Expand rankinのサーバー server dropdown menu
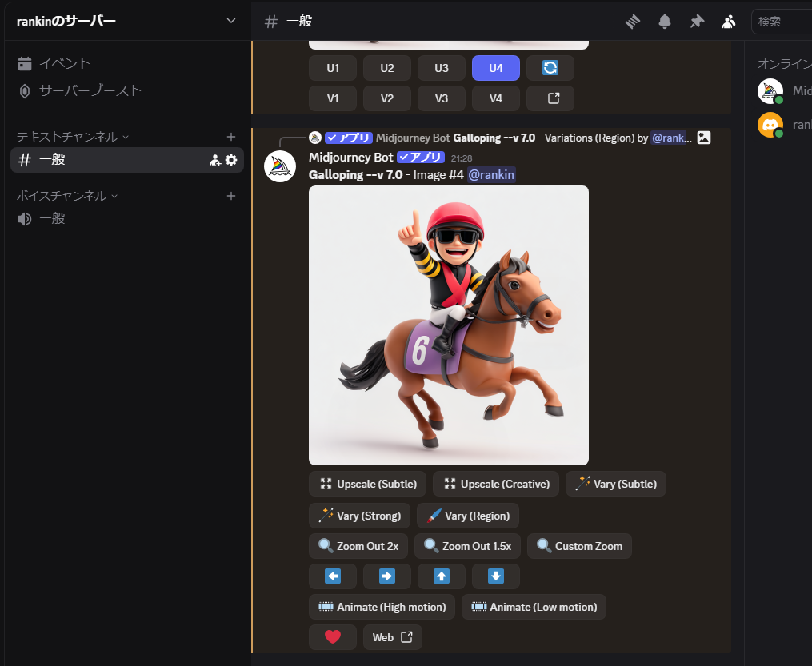 coord(231,21)
